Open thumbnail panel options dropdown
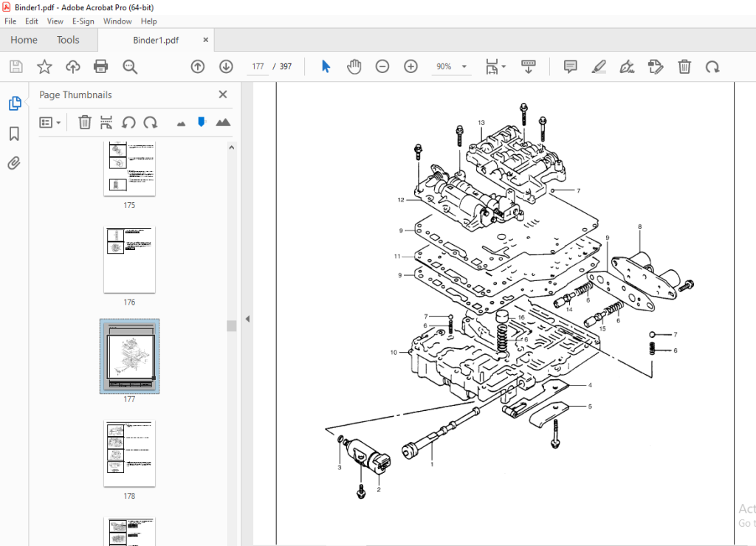This screenshot has height=546, width=756. [x=50, y=122]
